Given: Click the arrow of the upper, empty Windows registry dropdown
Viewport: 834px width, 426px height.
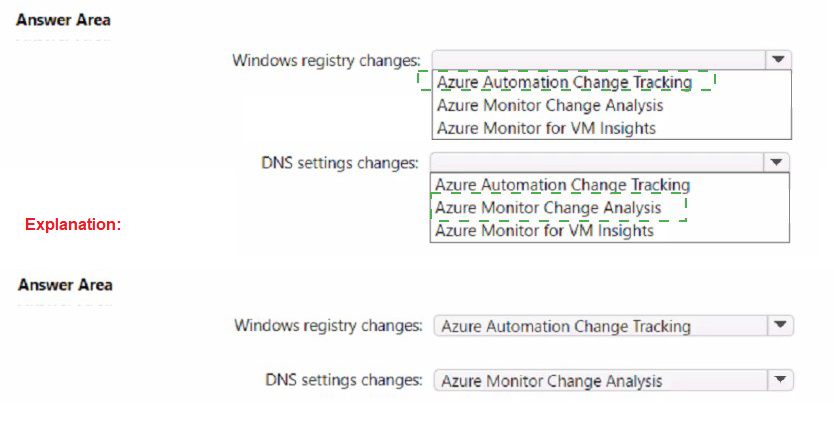Looking at the screenshot, I should pyautogui.click(x=779, y=60).
